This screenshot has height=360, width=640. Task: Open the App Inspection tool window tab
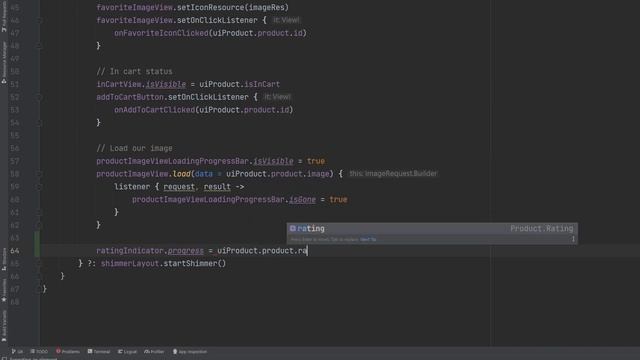click(190, 351)
